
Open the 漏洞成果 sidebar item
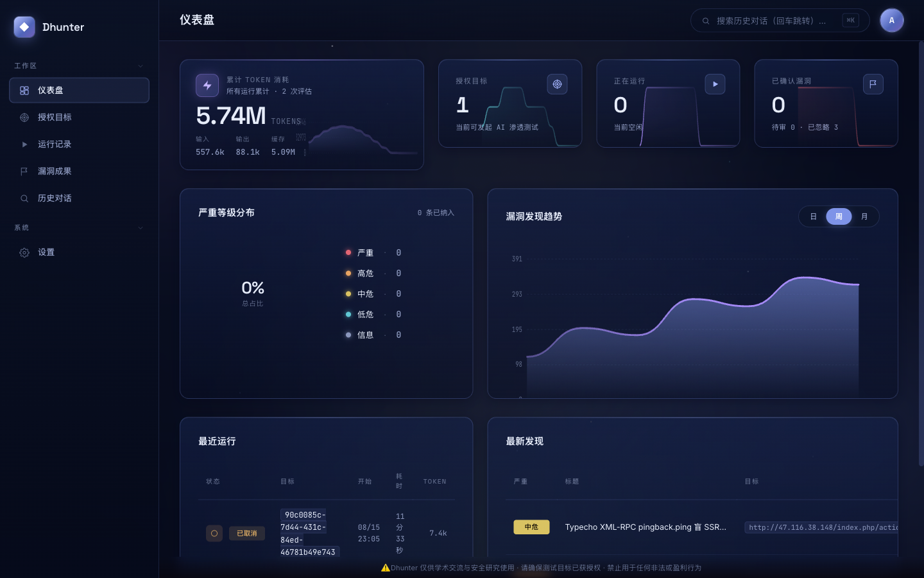[79, 171]
